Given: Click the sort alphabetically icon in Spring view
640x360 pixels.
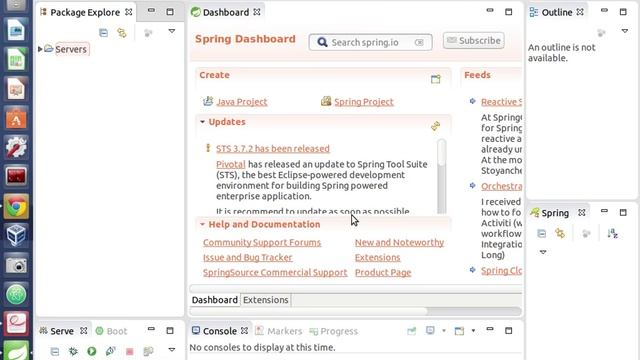Looking at the screenshot, I should [x=612, y=233].
